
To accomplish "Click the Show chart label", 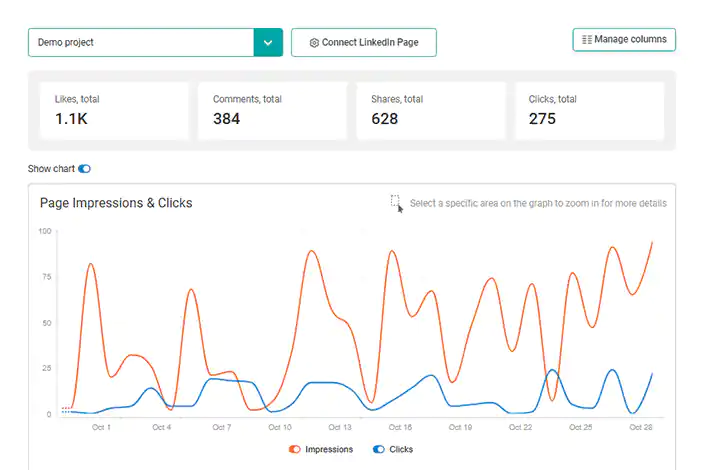I will (x=51, y=169).
